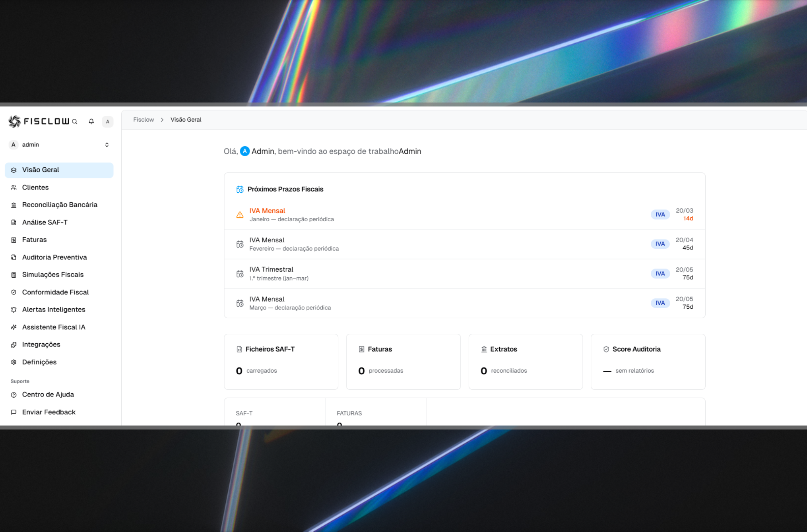Click the Extratos bank icon
807x532 pixels.
[484, 349]
